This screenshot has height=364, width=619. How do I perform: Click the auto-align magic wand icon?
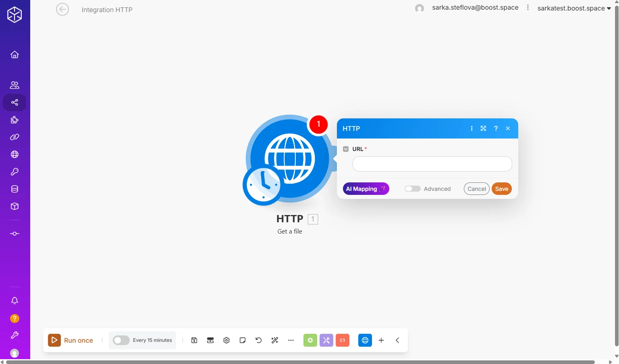(275, 340)
